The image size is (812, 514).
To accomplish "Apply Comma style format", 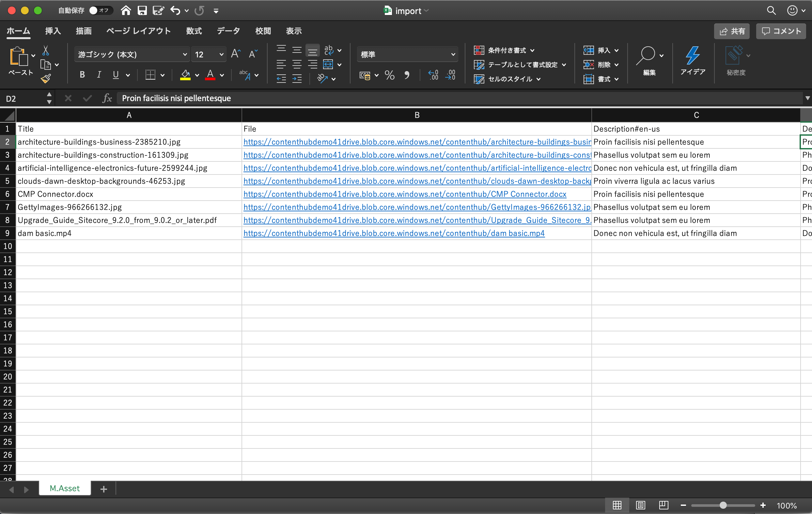I will 407,75.
